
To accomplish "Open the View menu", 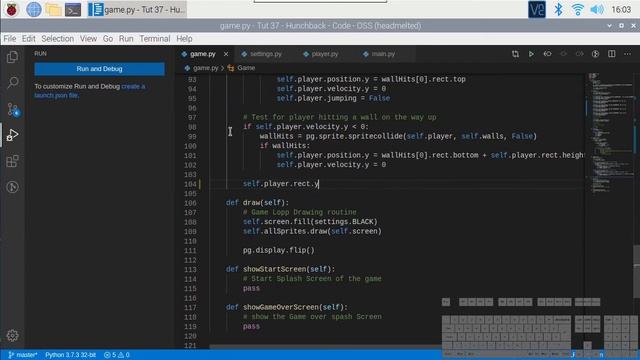I will coord(88,39).
